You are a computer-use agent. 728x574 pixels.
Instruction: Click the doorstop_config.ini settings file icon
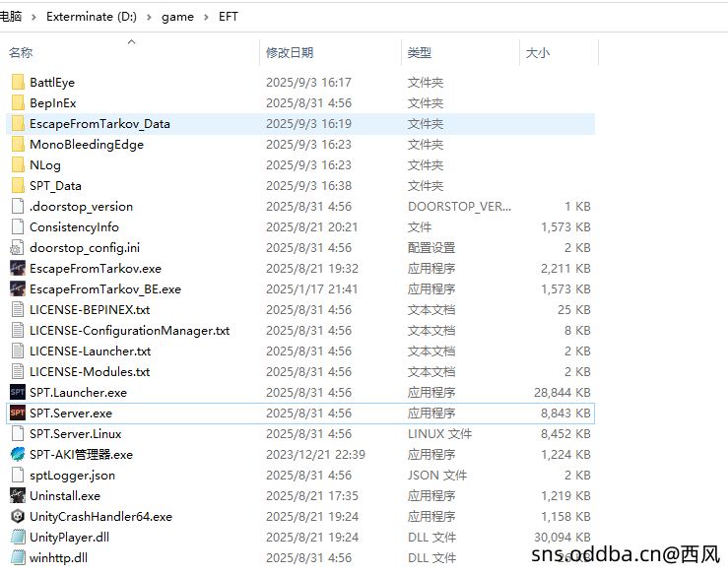(x=17, y=248)
